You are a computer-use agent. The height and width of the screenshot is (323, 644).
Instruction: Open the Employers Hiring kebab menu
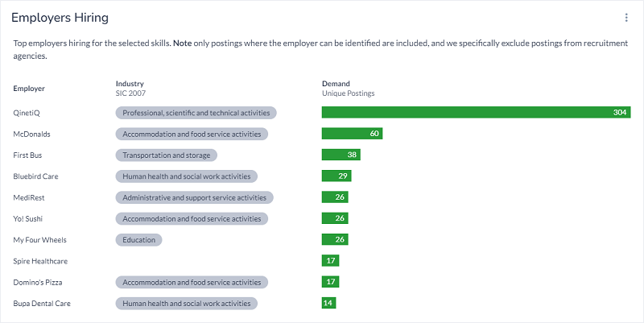pyautogui.click(x=626, y=18)
